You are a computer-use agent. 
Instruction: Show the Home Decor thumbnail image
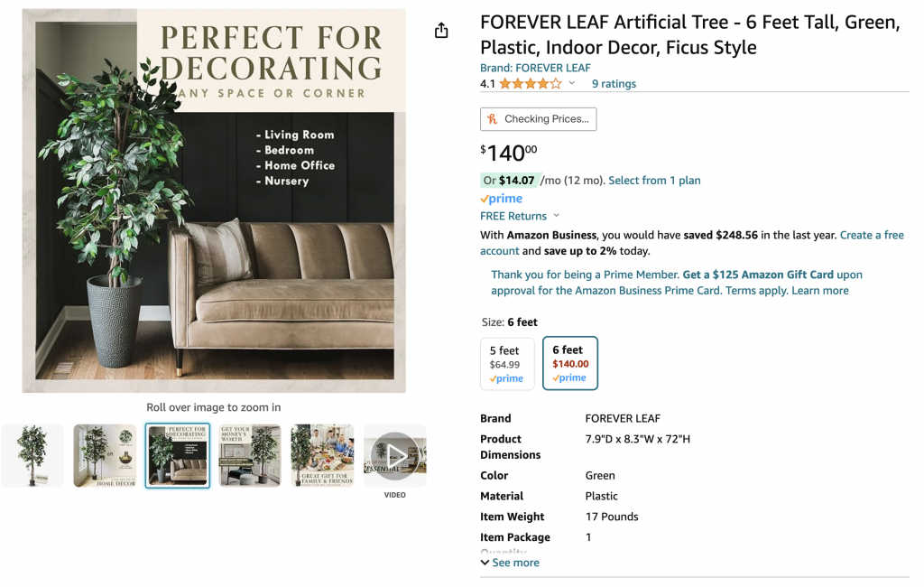(105, 456)
